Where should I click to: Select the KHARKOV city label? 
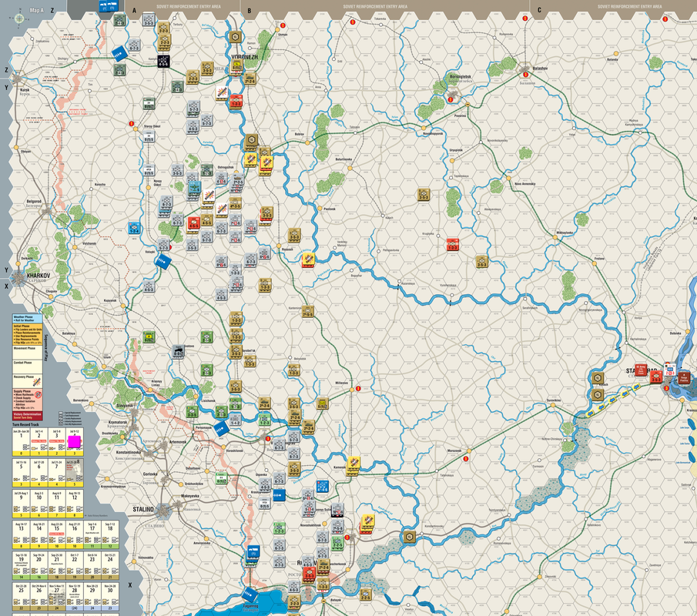point(39,276)
